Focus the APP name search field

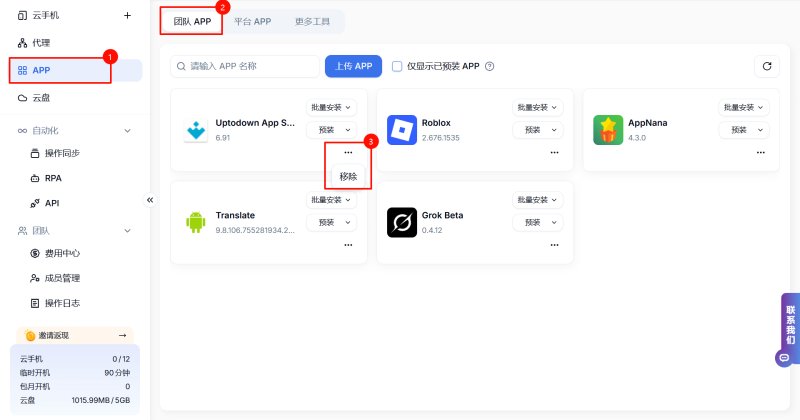click(250, 67)
